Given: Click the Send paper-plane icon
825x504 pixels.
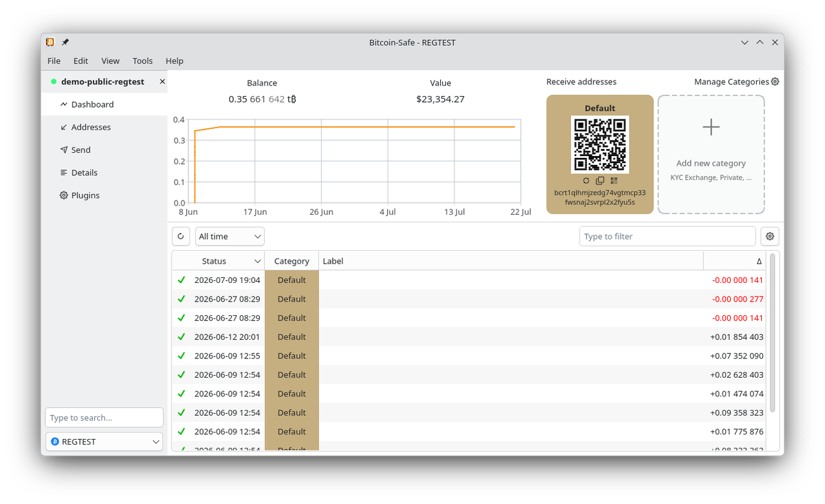Looking at the screenshot, I should tap(64, 150).
